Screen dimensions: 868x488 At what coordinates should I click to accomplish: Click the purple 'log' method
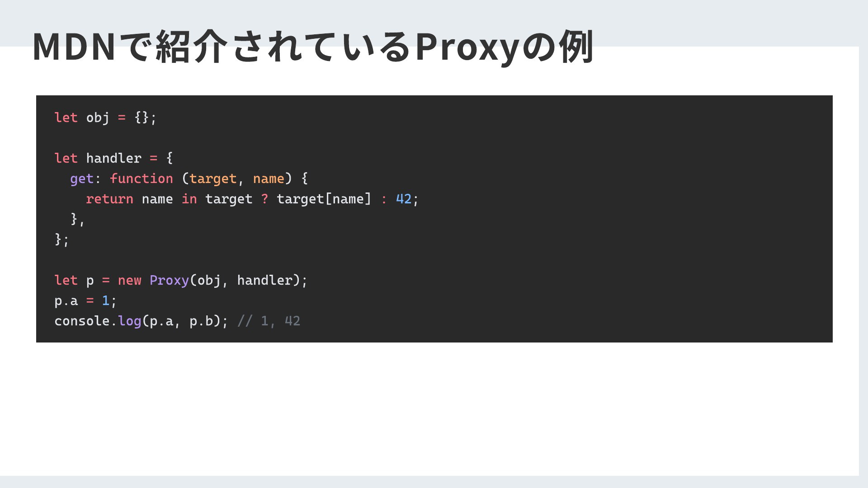click(x=130, y=321)
